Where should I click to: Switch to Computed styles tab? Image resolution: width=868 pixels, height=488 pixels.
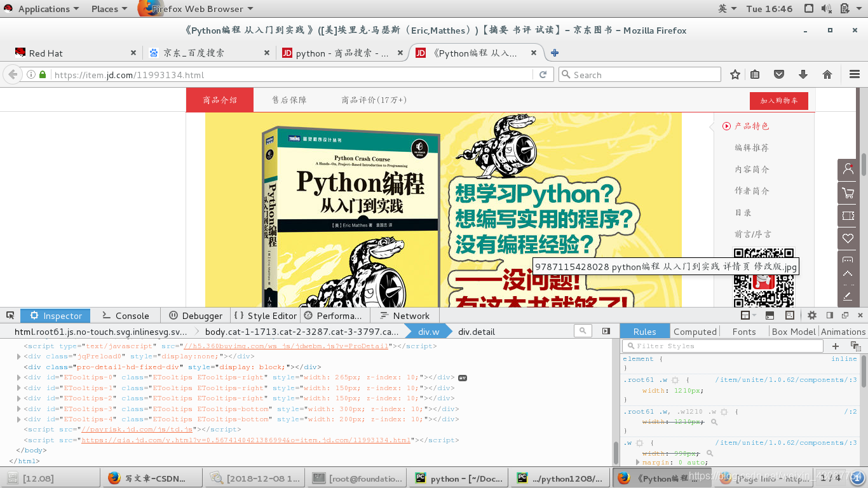click(695, 331)
